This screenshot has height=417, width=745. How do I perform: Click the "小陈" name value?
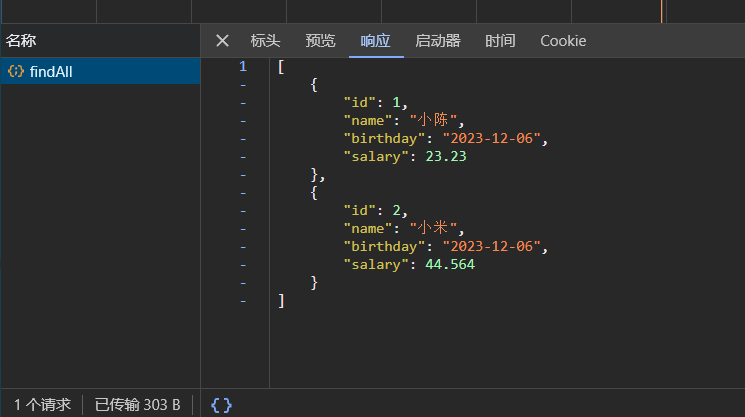point(433,120)
